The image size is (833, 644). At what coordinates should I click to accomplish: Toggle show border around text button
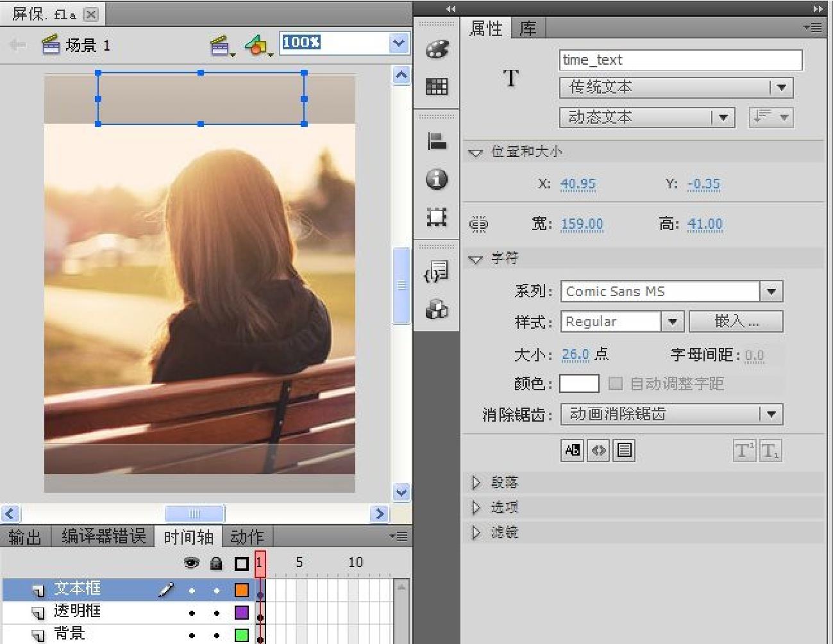click(624, 450)
